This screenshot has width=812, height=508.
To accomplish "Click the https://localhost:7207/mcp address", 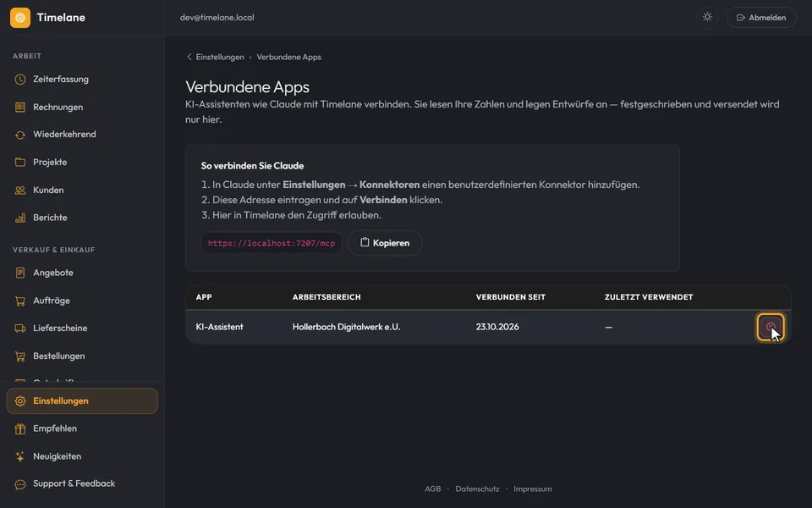I will [x=272, y=243].
